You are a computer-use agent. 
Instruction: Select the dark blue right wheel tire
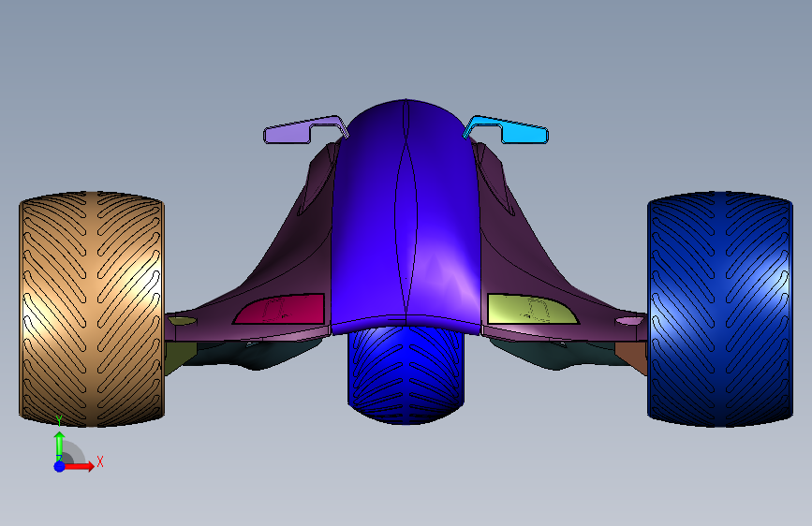[720, 309]
